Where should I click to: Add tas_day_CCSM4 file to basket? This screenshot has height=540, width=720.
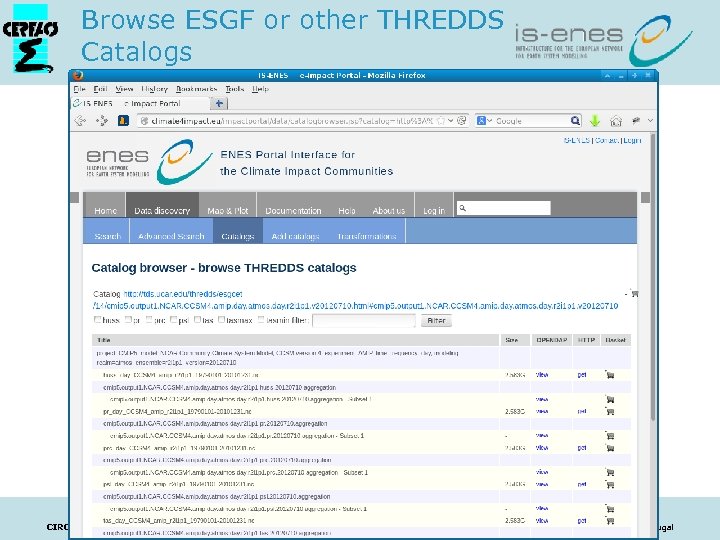(x=610, y=521)
